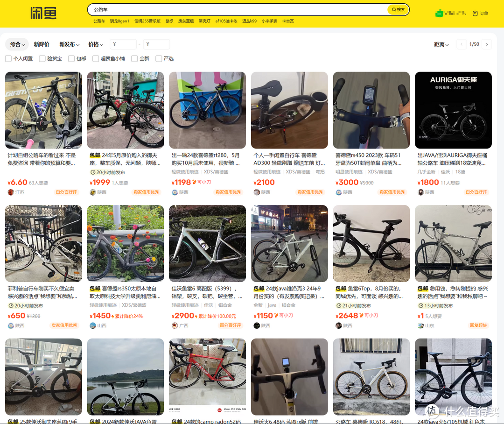
Task: Open the 价格 price sort dropdown
Action: (x=96, y=44)
